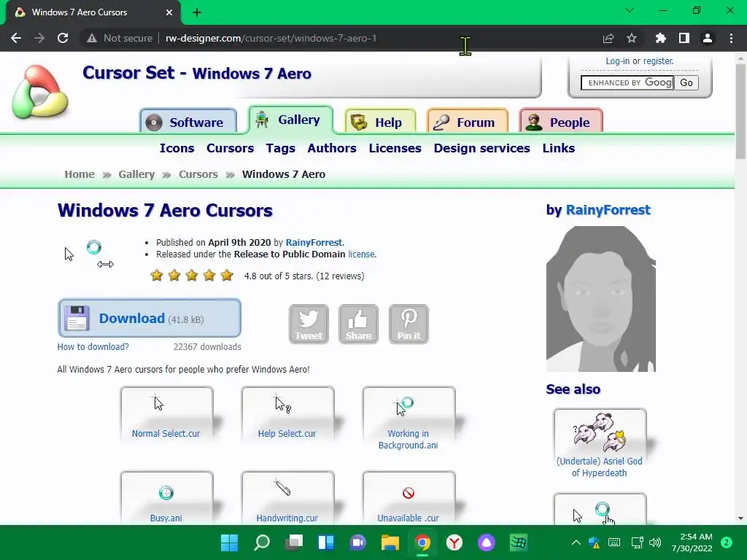Open RainyForrest link in published line
Screen dimensions: 747x560
pos(314,242)
